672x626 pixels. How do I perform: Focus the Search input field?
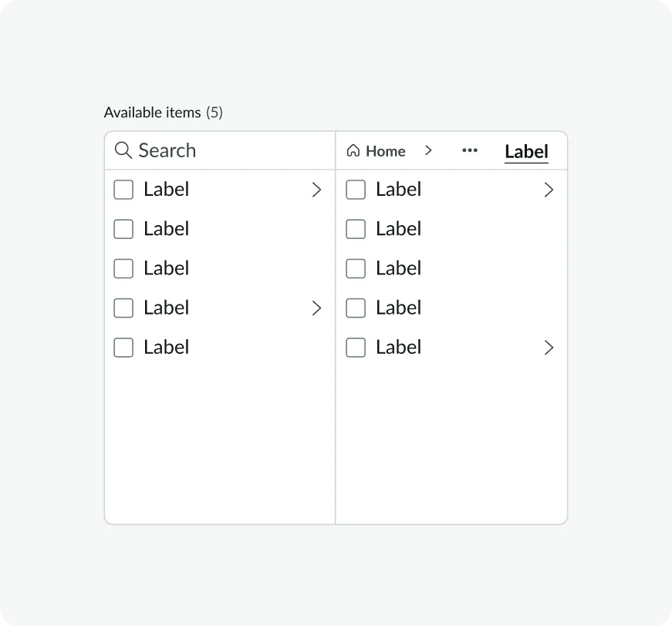224,150
